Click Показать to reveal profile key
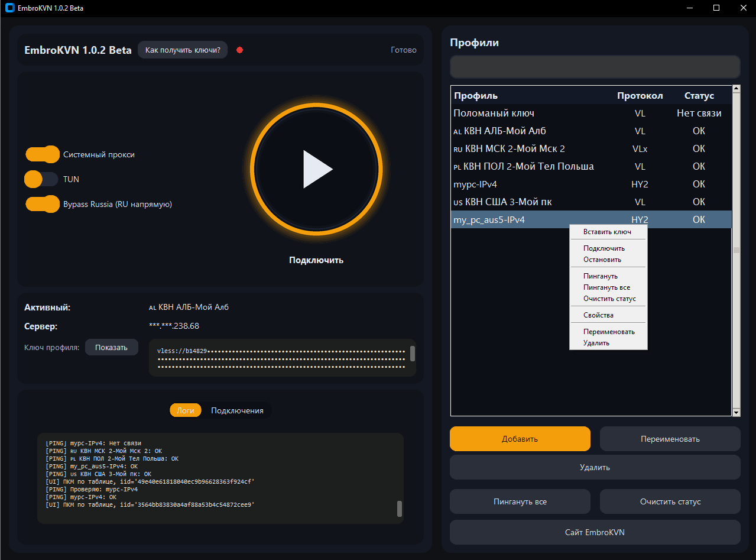Viewport: 756px width, 560px height. pyautogui.click(x=111, y=348)
